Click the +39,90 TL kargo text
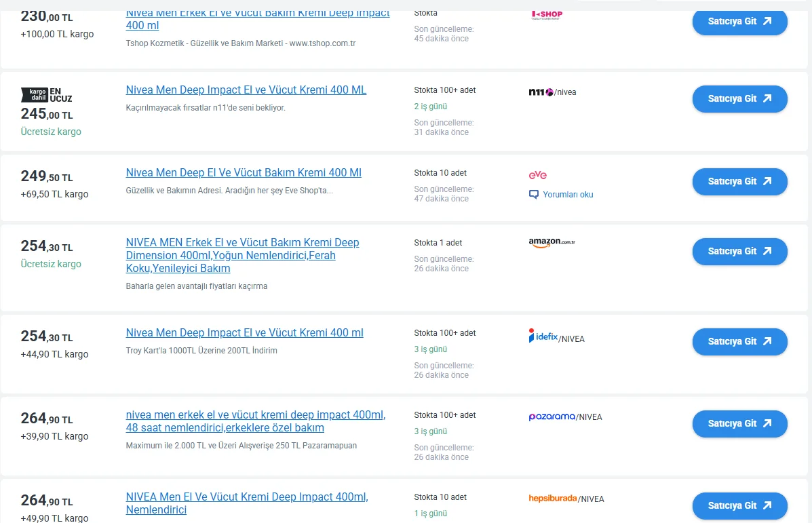This screenshot has width=812, height=523. (54, 436)
